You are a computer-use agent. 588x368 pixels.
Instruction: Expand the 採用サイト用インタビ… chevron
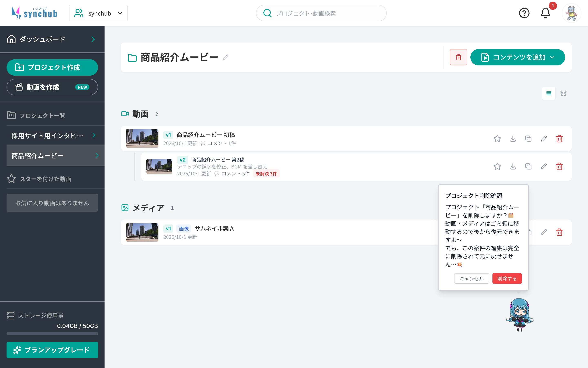[x=94, y=136]
